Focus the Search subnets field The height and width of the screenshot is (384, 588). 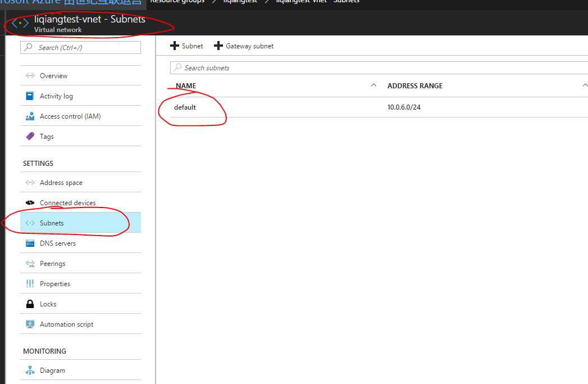click(x=379, y=67)
